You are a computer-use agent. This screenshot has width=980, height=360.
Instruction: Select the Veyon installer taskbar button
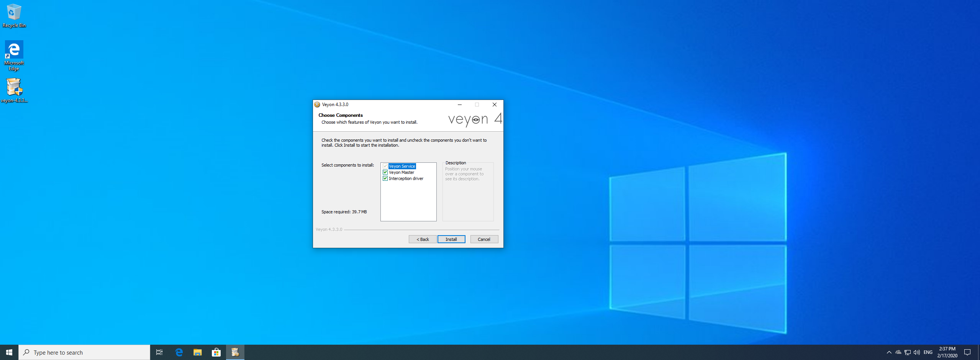pos(235,352)
